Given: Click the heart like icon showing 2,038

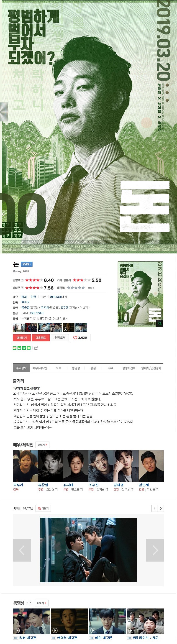Looking at the screenshot, I should pos(80,337).
